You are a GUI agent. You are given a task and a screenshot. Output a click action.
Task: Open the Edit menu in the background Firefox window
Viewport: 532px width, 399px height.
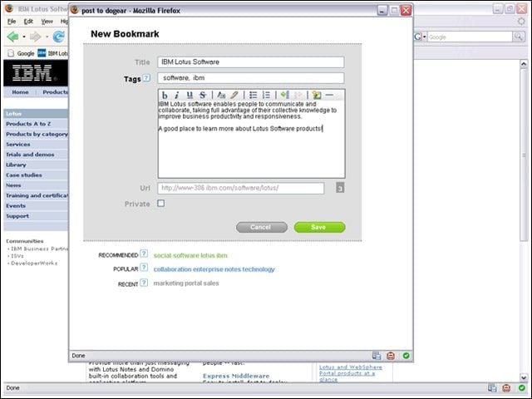click(28, 22)
